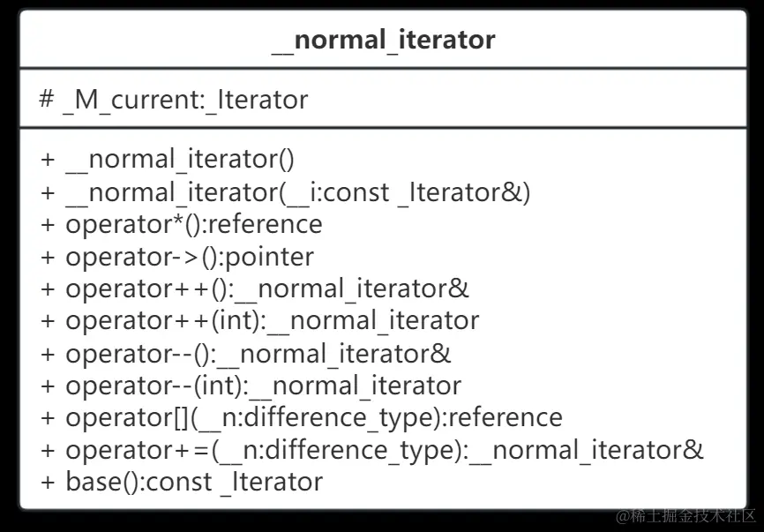Viewport: 764px width, 532px height.
Task: Click the + symbol before operator*()
Action: (48, 224)
